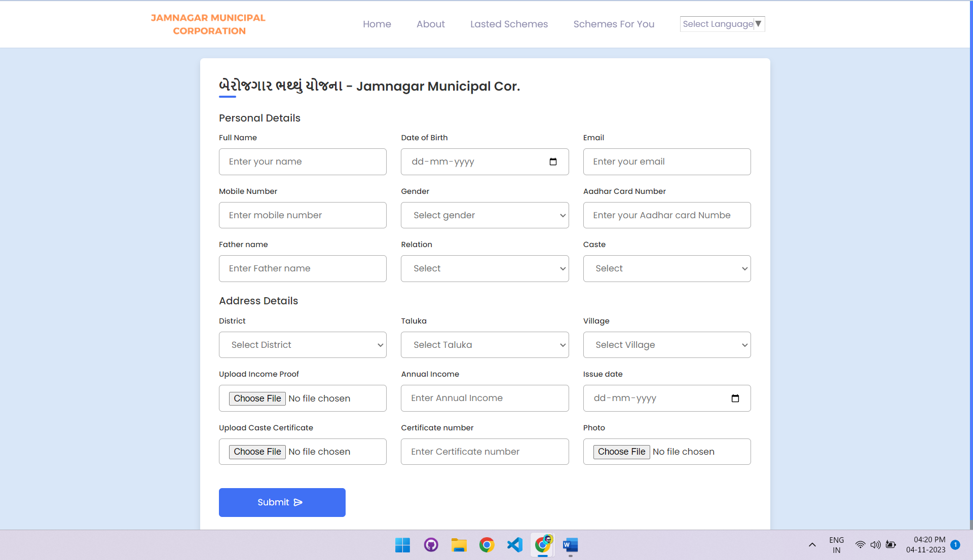
Task: Click the Enter your name input field
Action: (x=302, y=162)
